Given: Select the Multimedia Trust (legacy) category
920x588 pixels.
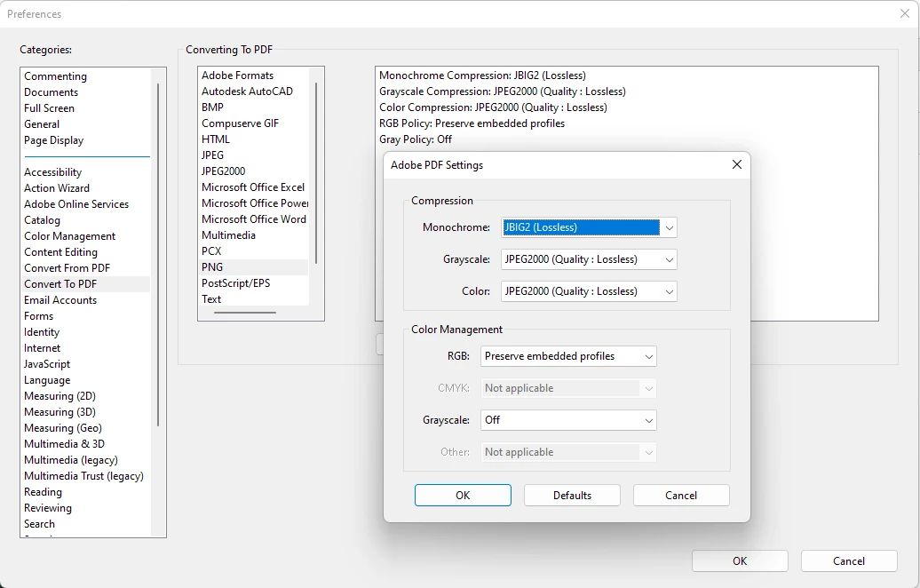Looking at the screenshot, I should (83, 476).
